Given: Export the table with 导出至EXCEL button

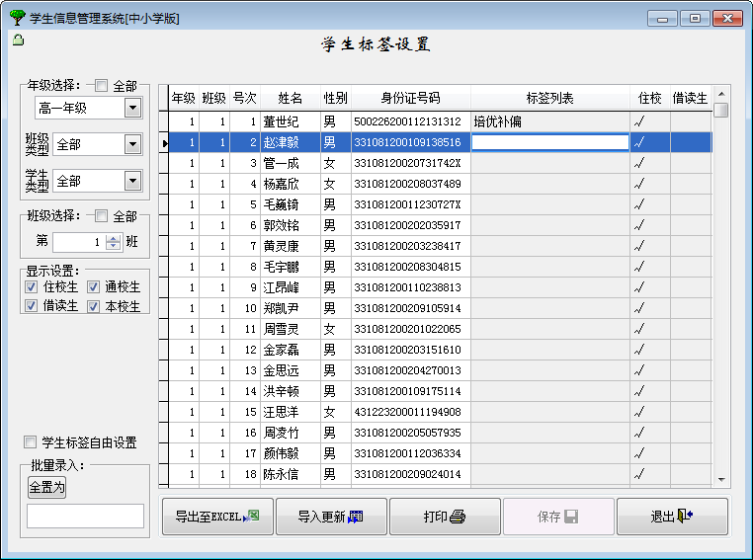Looking at the screenshot, I should click(x=217, y=517).
